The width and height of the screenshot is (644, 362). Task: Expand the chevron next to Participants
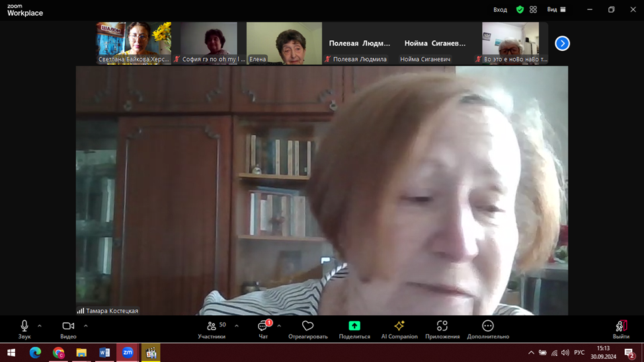coord(237,326)
